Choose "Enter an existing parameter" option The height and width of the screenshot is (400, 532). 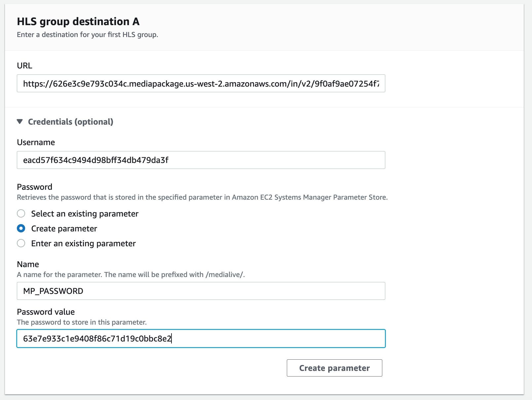(21, 243)
